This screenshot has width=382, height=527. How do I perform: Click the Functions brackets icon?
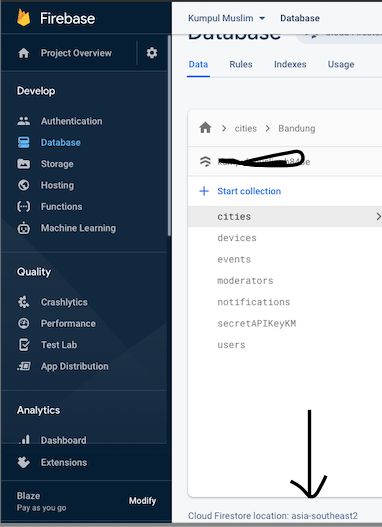click(x=24, y=206)
